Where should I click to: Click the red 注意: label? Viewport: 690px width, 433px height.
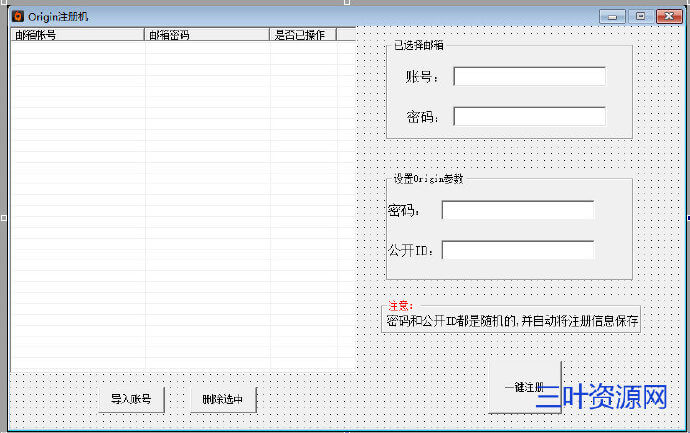coord(400,306)
